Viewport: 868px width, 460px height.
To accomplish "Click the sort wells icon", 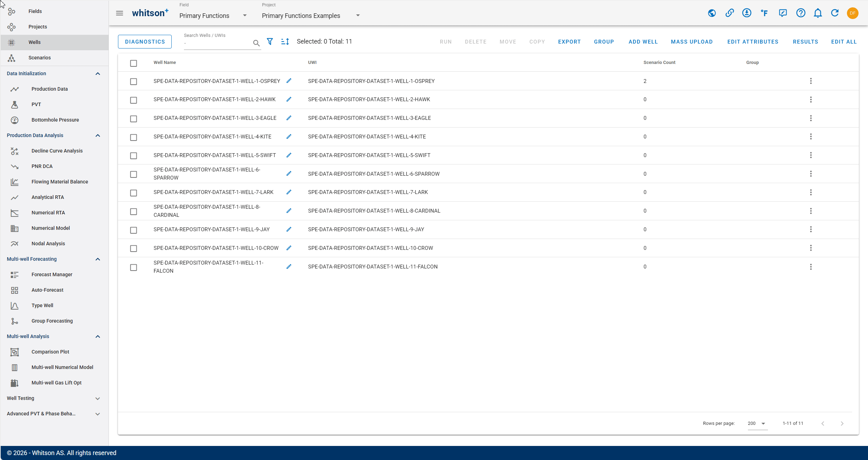I will pyautogui.click(x=285, y=41).
